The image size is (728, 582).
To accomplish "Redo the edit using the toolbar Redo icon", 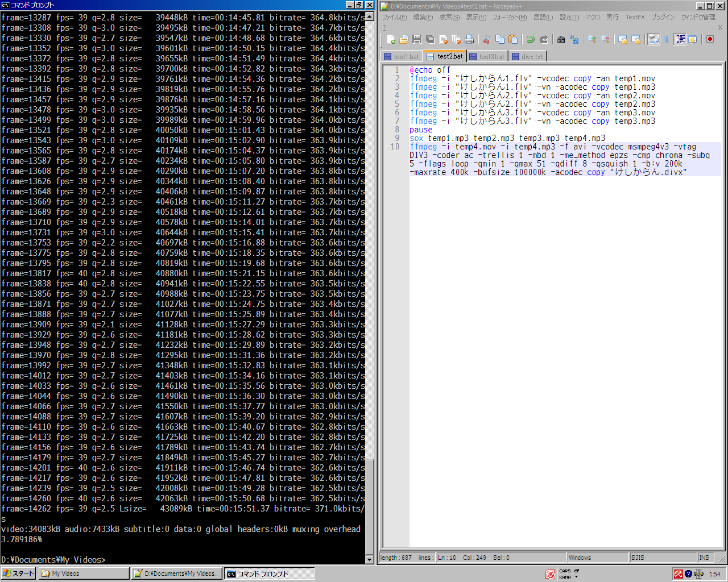I will pos(544,39).
